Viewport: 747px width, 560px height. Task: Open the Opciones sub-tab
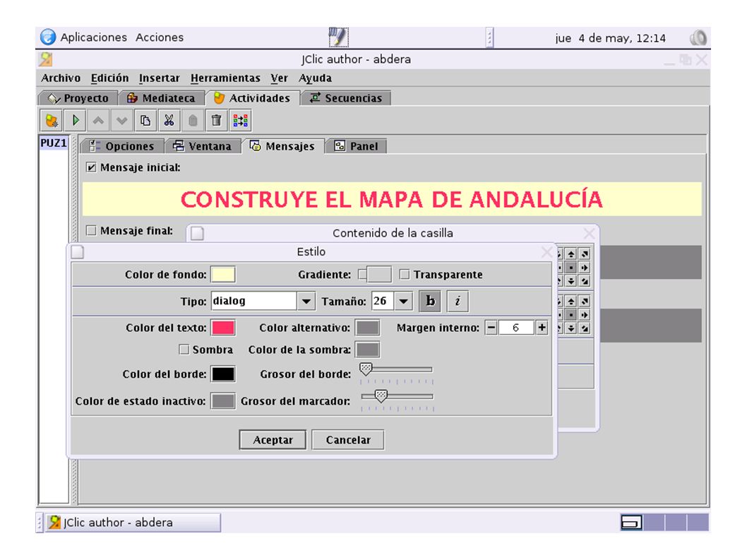(x=122, y=146)
